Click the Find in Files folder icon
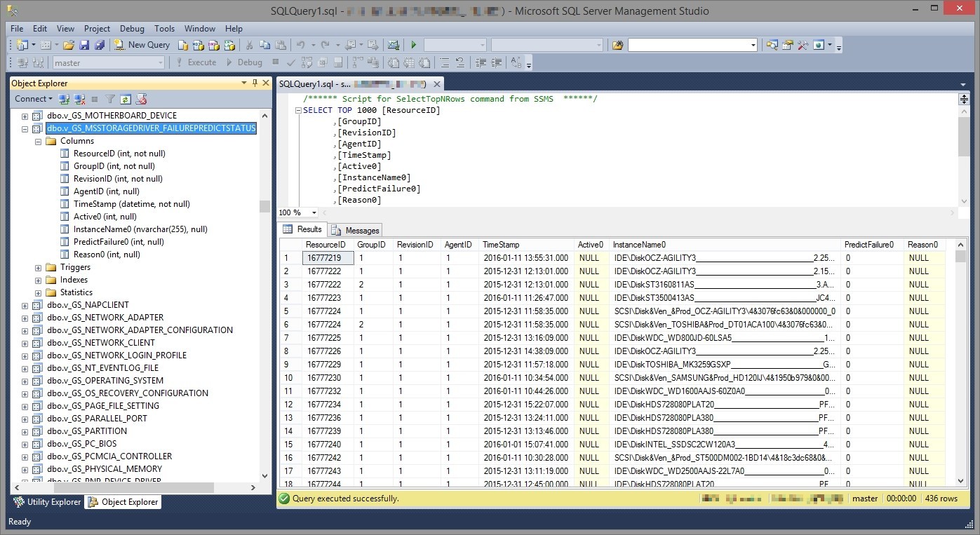Image resolution: width=980 pixels, height=535 pixels. click(x=617, y=45)
